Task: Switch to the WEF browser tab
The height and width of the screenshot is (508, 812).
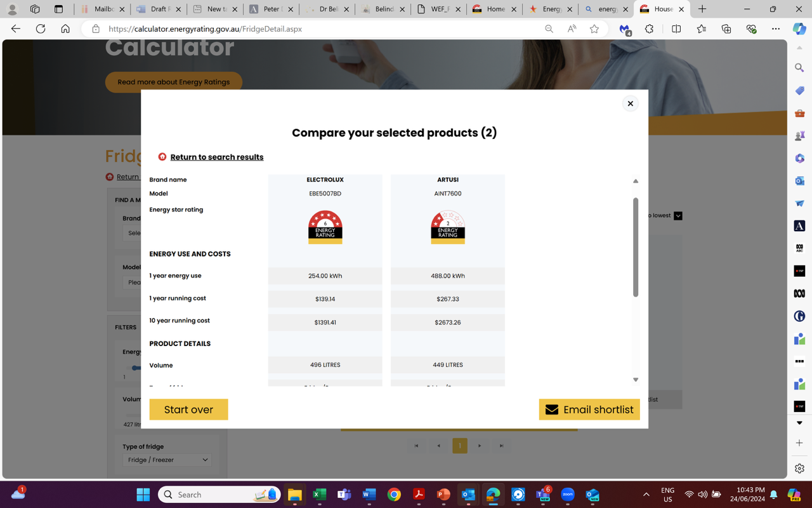Action: [x=438, y=9]
